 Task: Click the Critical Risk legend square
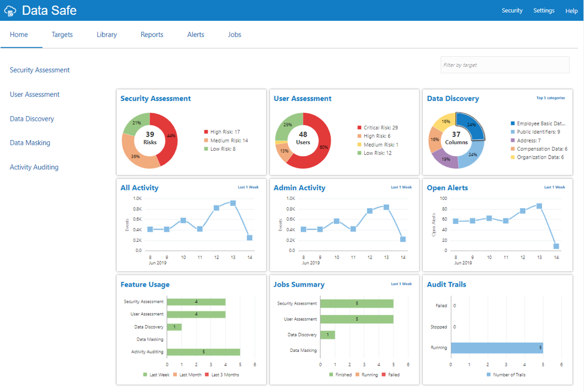[x=359, y=127]
